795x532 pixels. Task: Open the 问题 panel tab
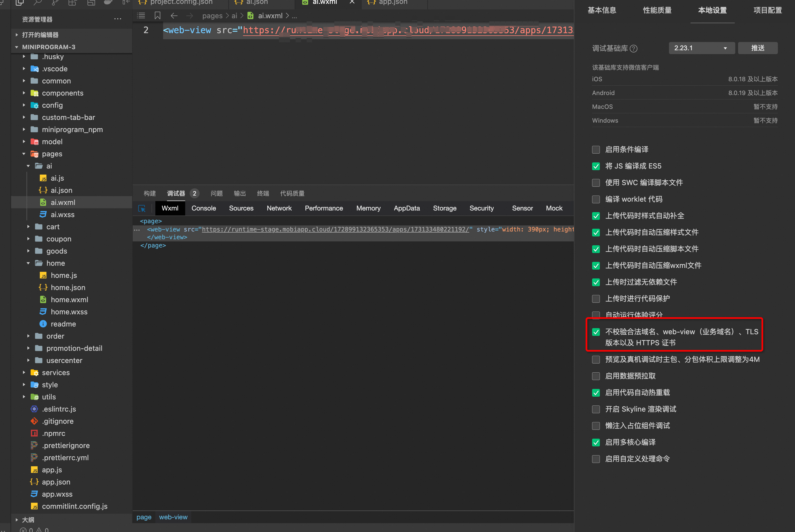coord(216,193)
